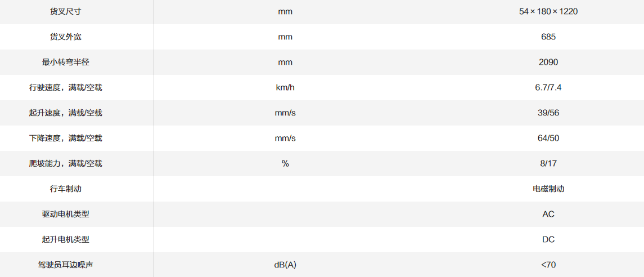Select the 39/56 lifting speed value
Screen dimensions: 644x277
(548, 113)
